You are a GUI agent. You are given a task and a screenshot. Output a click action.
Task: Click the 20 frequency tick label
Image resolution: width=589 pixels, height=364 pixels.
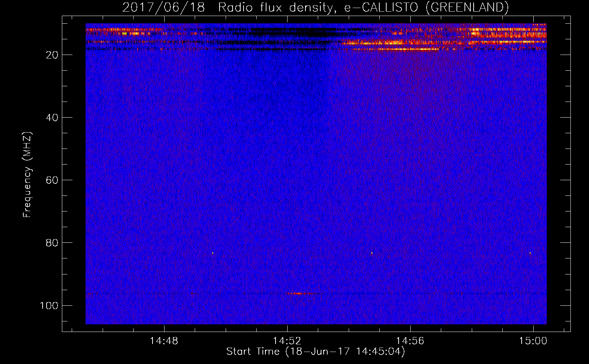coord(52,55)
